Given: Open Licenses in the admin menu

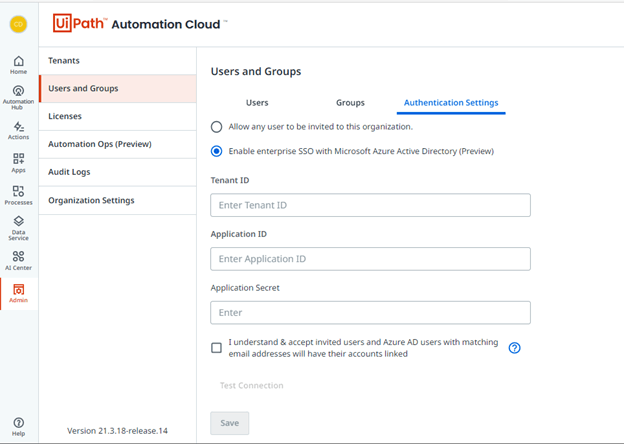Looking at the screenshot, I should (118, 117).
